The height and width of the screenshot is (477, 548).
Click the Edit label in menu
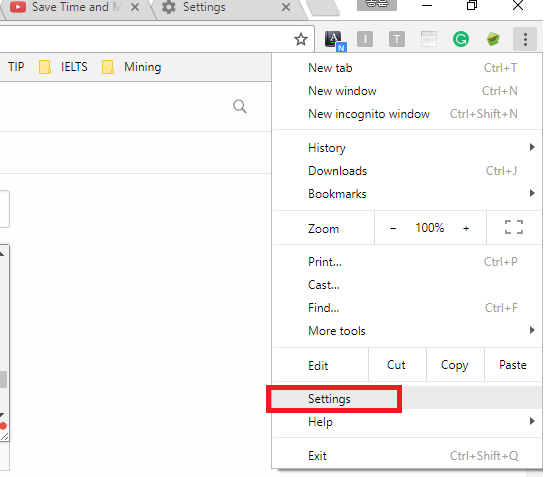[x=318, y=366]
